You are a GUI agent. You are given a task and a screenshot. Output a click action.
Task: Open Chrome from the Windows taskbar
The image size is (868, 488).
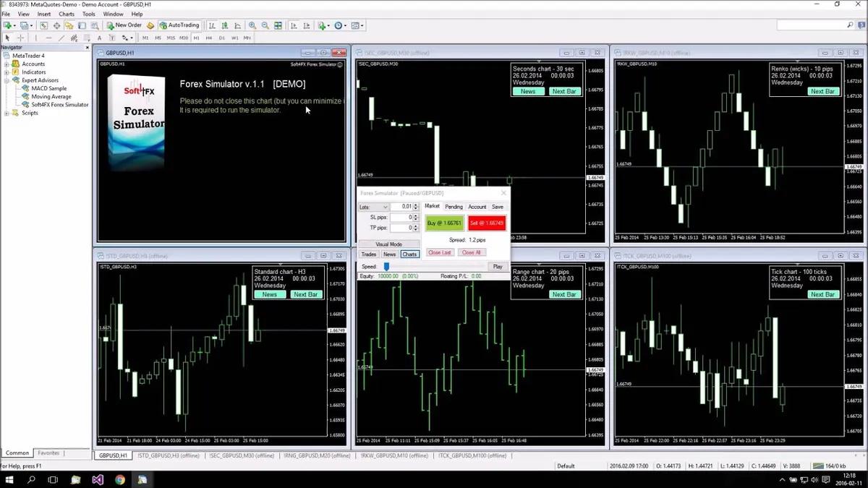tap(120, 479)
